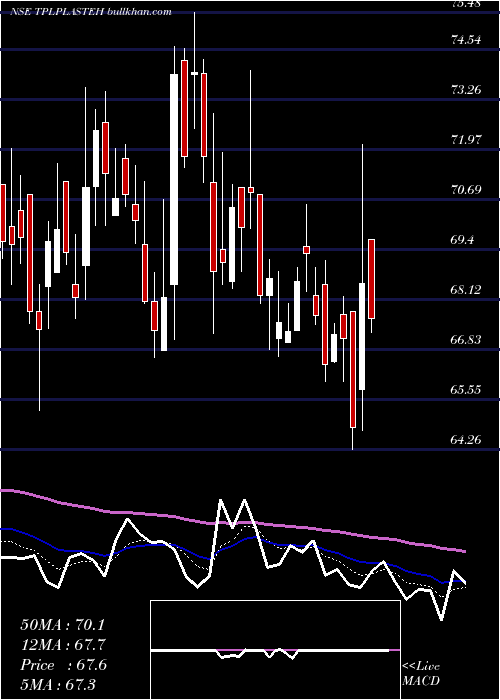Viewport: 500px width, 700px height.
Task: Click the 69.4 price axis label
Action: pyautogui.click(x=462, y=240)
